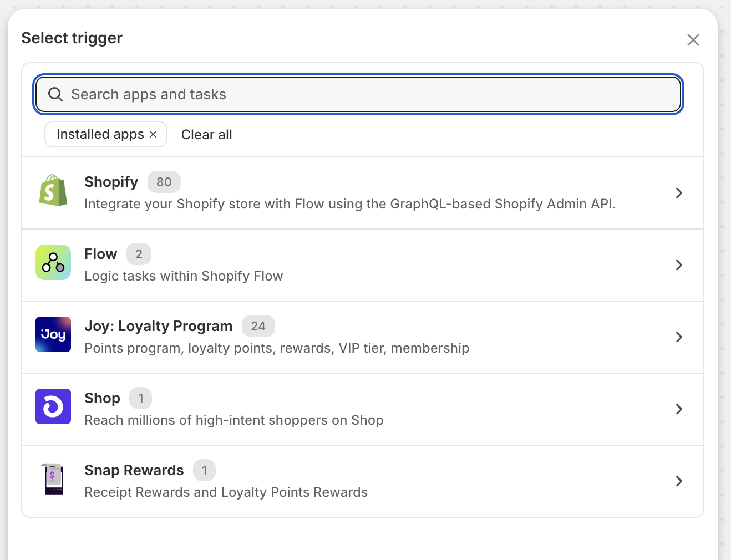Close the Select trigger dialog
The image size is (731, 560).
(x=693, y=40)
